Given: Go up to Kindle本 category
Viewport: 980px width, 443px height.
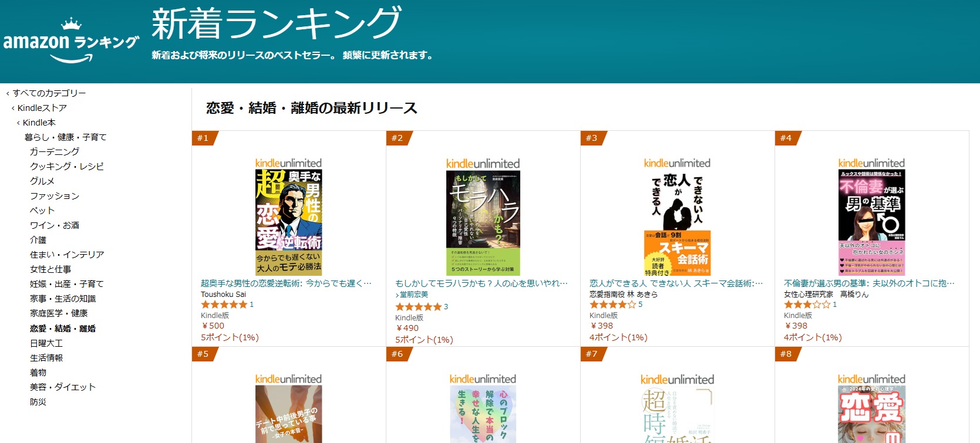Looking at the screenshot, I should click(39, 123).
